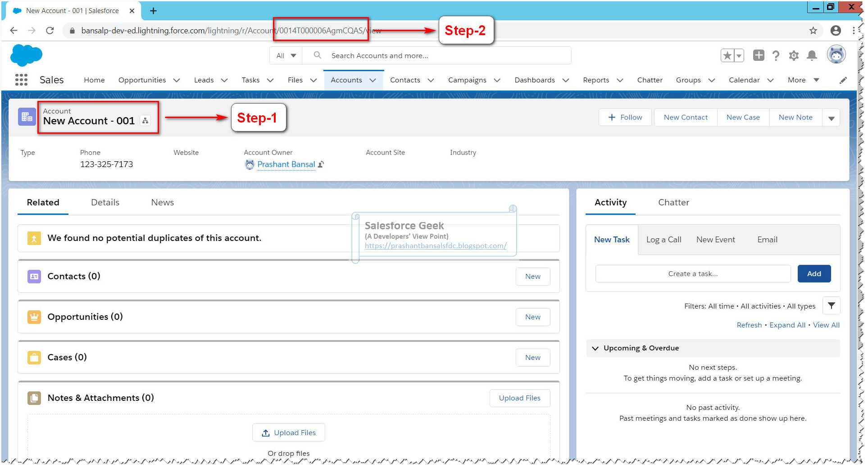Collapse the Upcoming & Overdue section
The width and height of the screenshot is (868, 468).
(x=595, y=348)
